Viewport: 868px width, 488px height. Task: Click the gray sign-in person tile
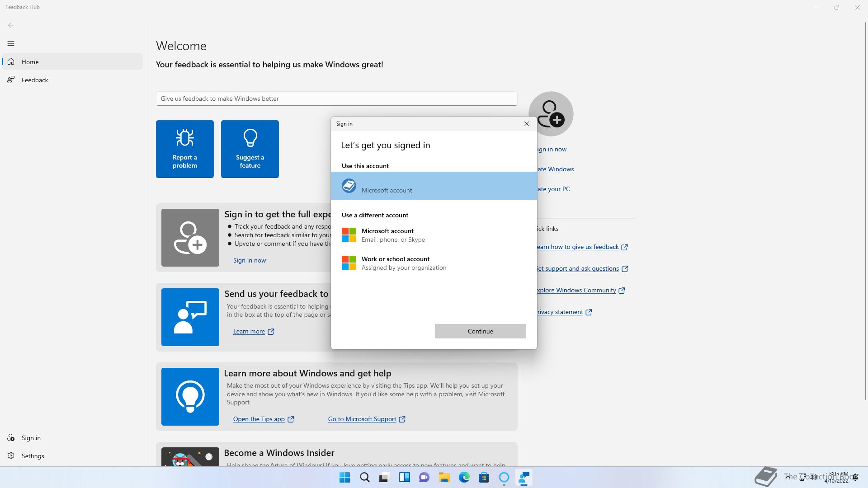(190, 238)
